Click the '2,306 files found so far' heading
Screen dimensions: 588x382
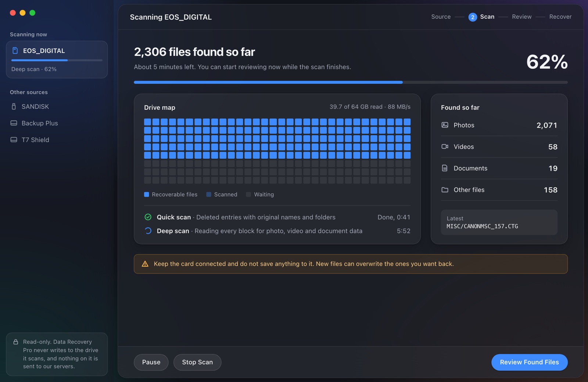194,52
